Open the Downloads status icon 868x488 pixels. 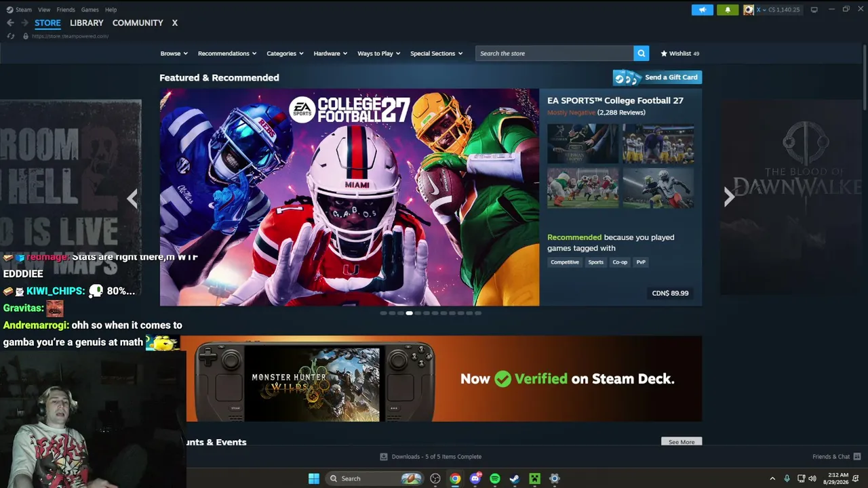click(x=384, y=457)
